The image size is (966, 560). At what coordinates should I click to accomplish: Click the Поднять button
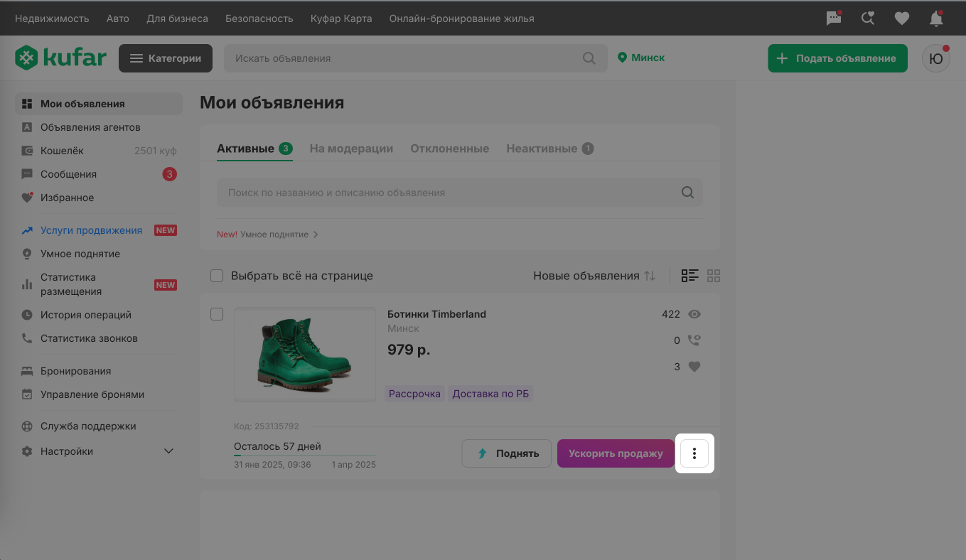point(507,453)
